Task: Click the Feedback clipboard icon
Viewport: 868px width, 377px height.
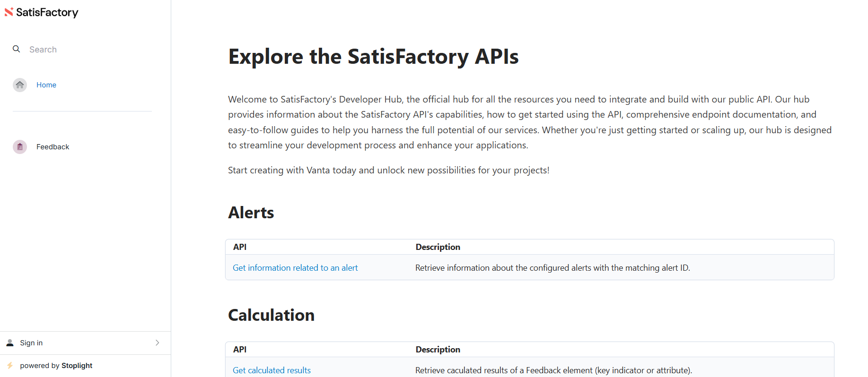Action: pyautogui.click(x=20, y=147)
